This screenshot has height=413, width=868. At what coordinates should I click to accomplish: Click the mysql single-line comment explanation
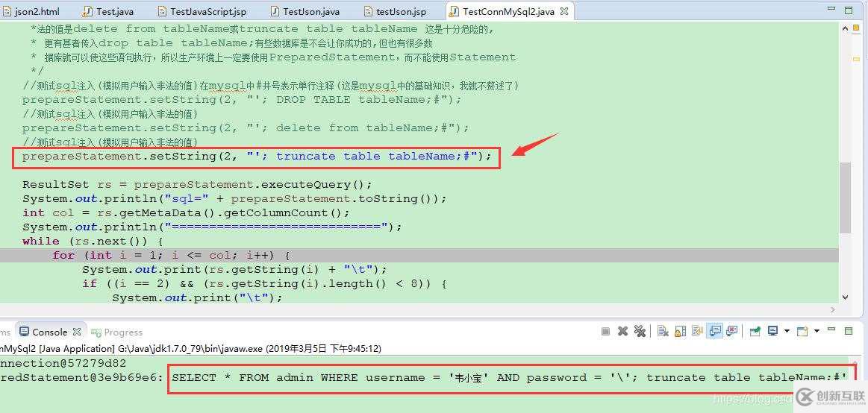(x=271, y=86)
